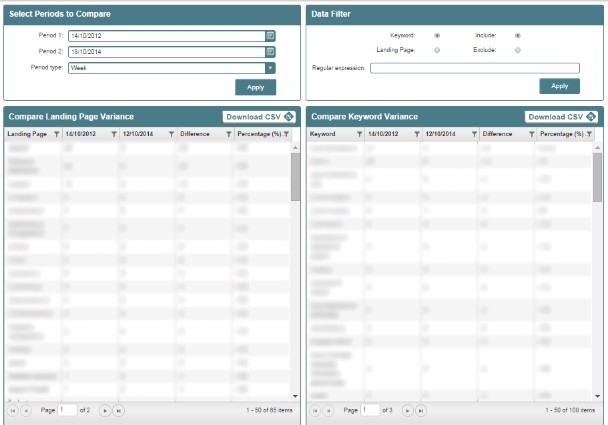Filter 12/10/2014 column in Landing Page table
This screenshot has height=425, width=608.
click(171, 134)
